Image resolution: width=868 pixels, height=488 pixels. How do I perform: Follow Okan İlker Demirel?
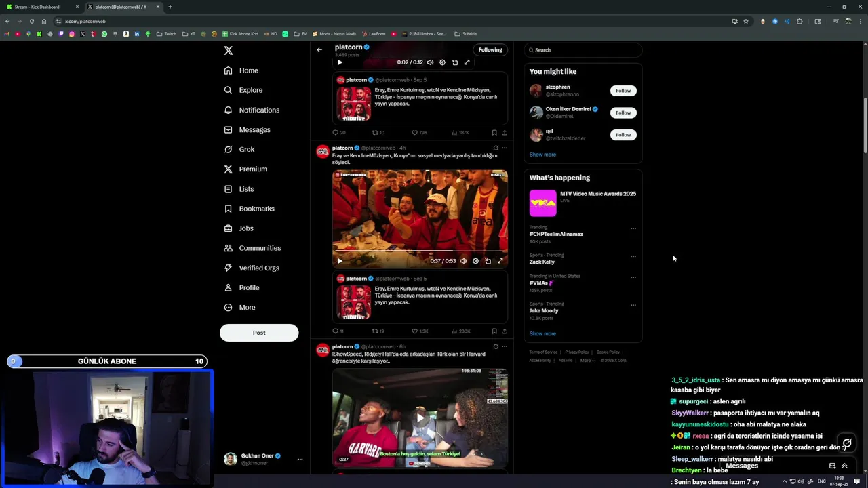(x=623, y=113)
